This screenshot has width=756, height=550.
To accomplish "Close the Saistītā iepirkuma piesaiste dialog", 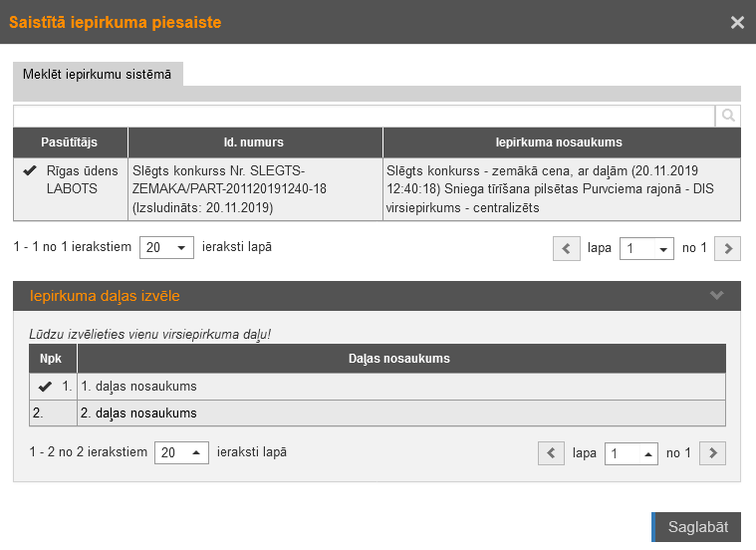I will (737, 22).
